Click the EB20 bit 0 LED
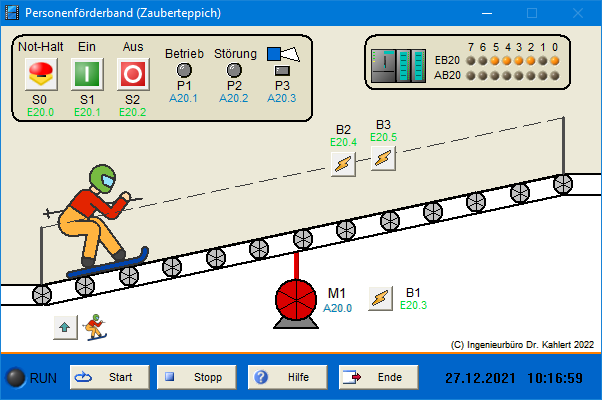 tap(555, 60)
